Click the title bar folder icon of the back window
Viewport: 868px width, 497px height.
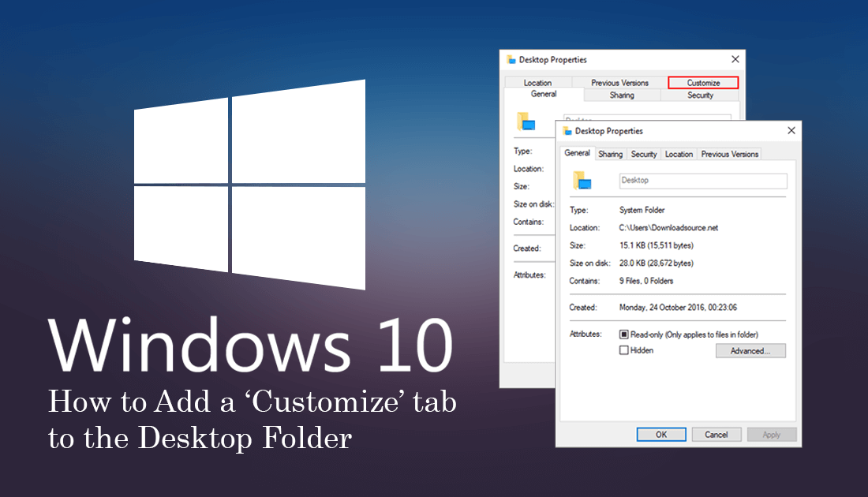tap(511, 60)
